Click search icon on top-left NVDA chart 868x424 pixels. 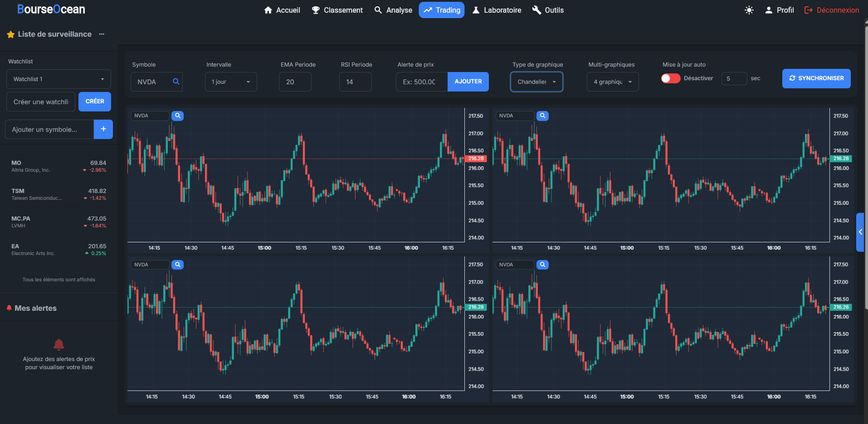coord(178,116)
